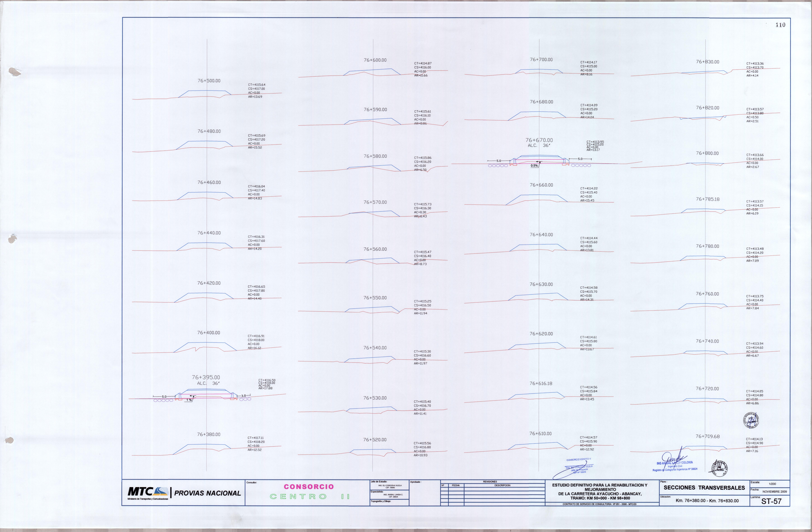Image resolution: width=812 pixels, height=532 pixels.
Task: Click the scale value '1/200'
Action: 772,484
